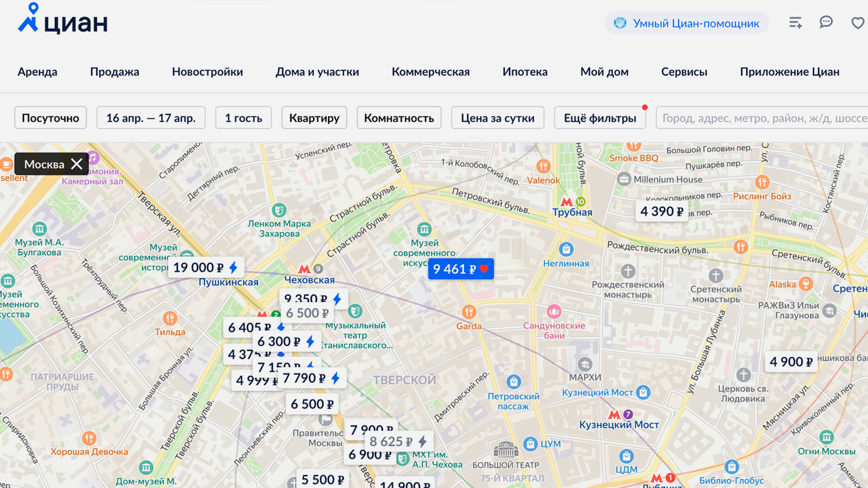Click the Хорошая Девочка cafe icon
868x488 pixels.
click(x=89, y=438)
